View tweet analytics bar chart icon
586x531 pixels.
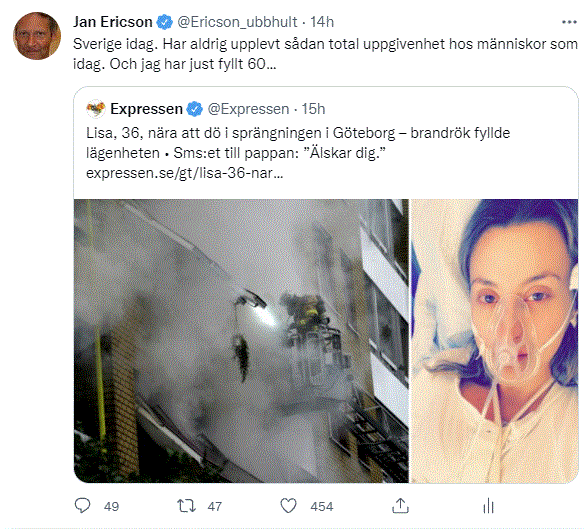[x=488, y=506]
